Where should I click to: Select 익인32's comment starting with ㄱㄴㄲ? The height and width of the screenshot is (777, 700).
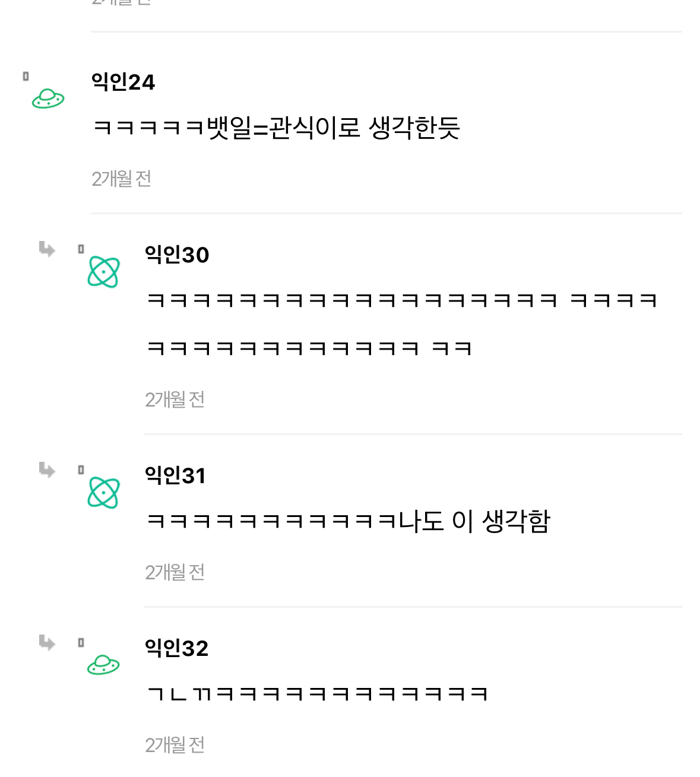click(317, 693)
